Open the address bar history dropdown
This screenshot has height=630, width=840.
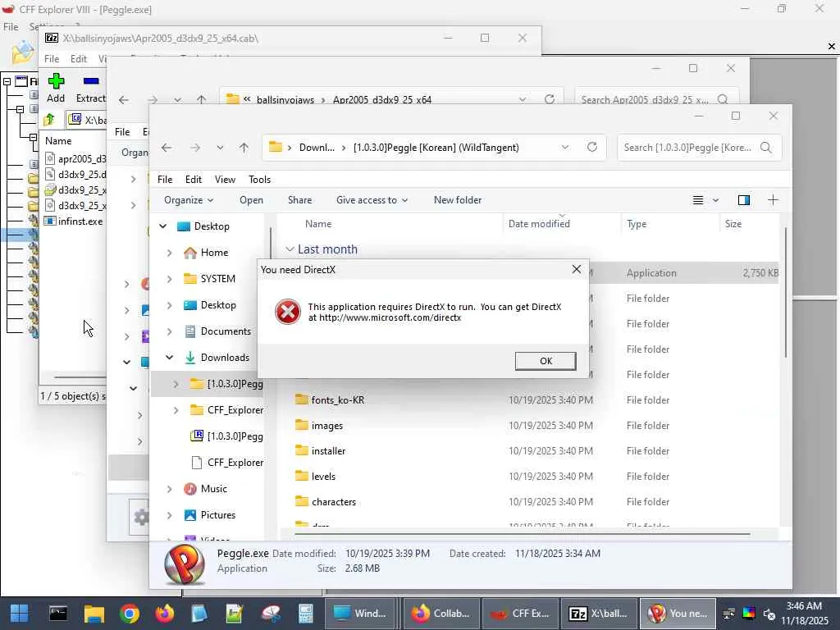tap(564, 148)
